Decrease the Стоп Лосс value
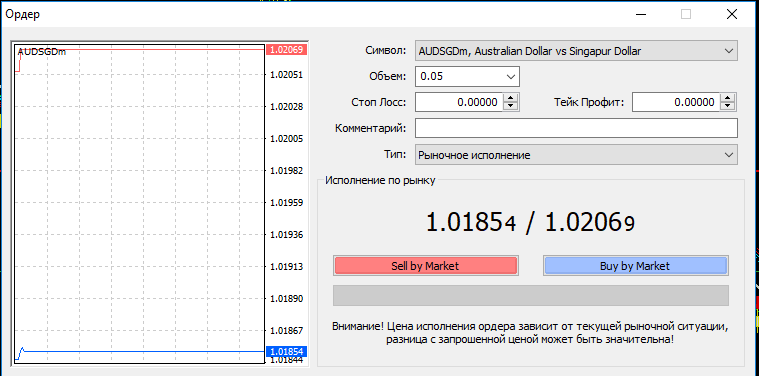The width and height of the screenshot is (759, 376). point(511,106)
